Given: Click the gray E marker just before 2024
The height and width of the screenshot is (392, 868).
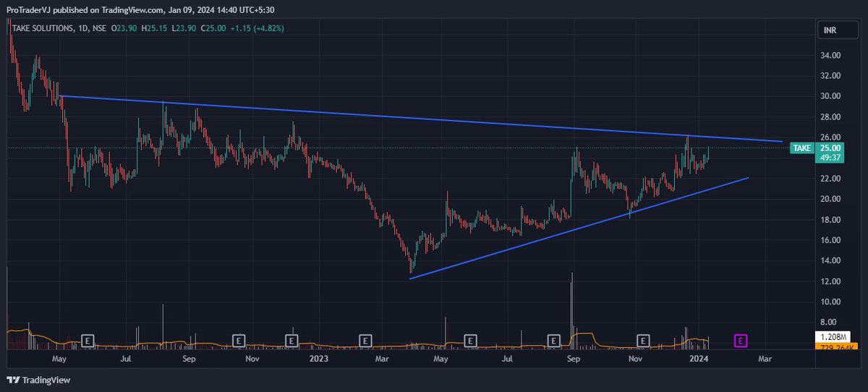Looking at the screenshot, I should (642, 339).
